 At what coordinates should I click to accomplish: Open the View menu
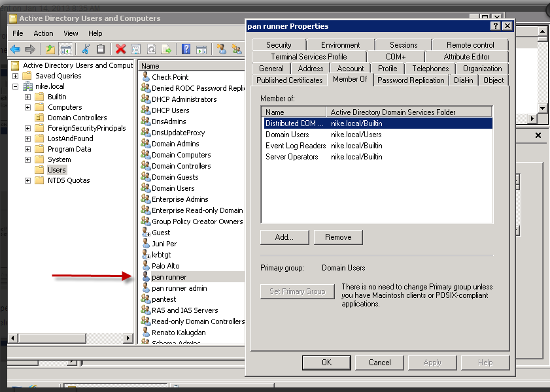tap(71, 33)
